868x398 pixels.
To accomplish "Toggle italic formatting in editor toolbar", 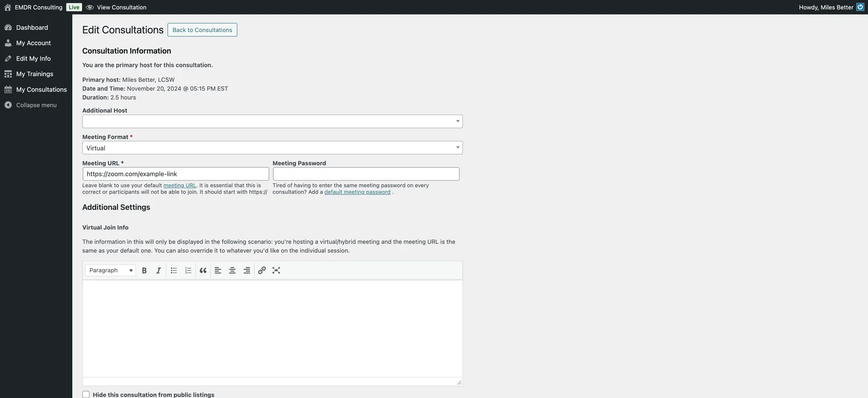I will coord(158,270).
